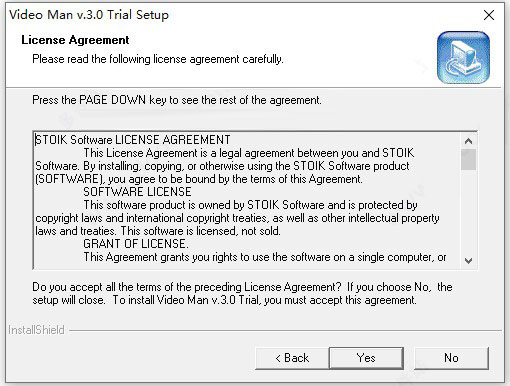Click the InstallShield label
The height and width of the screenshot is (386, 510).
click(36, 330)
